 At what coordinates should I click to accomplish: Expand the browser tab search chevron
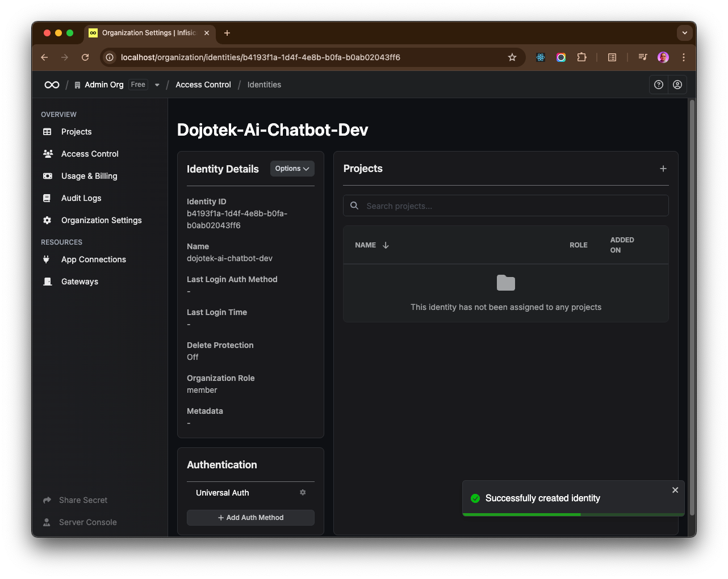[684, 33]
